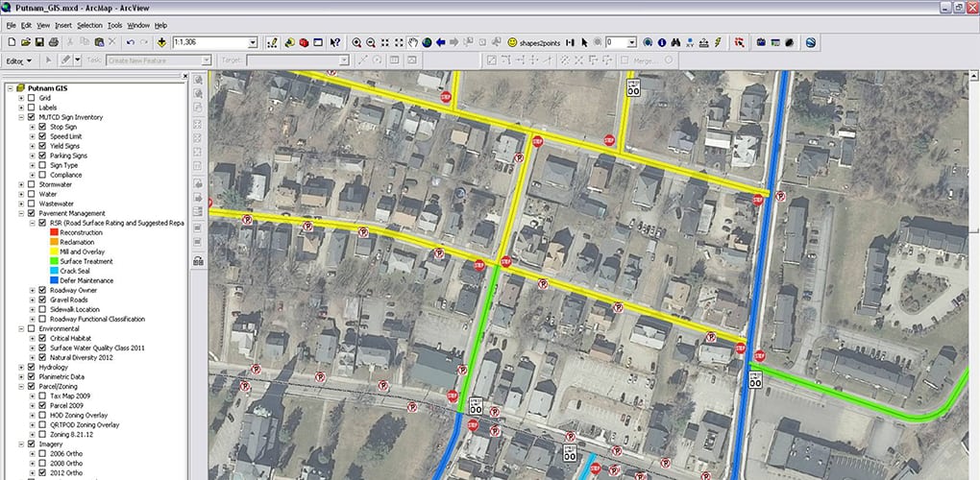980x480 pixels.
Task: Select the Roadway Functional Classification layer name
Action: coord(97,319)
